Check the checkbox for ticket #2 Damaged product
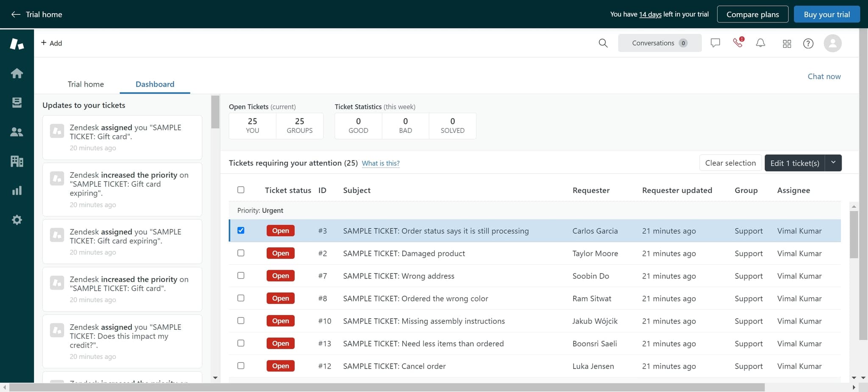The image size is (868, 392). [241, 253]
